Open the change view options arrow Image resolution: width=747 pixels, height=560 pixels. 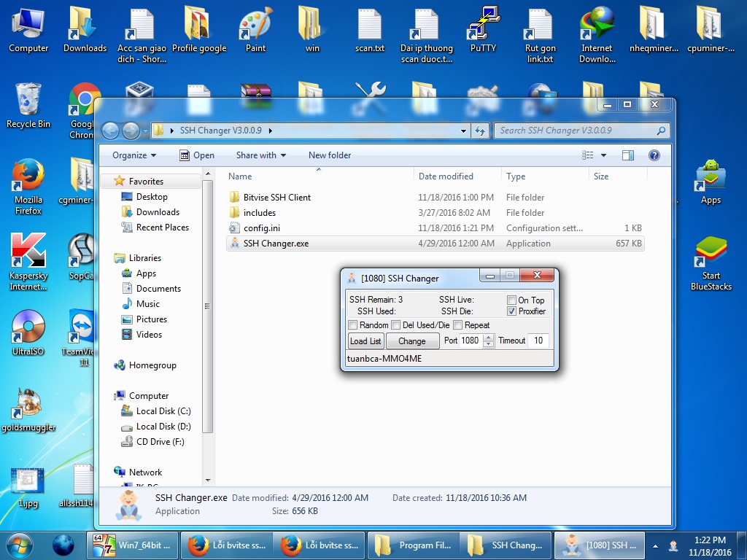coord(603,155)
